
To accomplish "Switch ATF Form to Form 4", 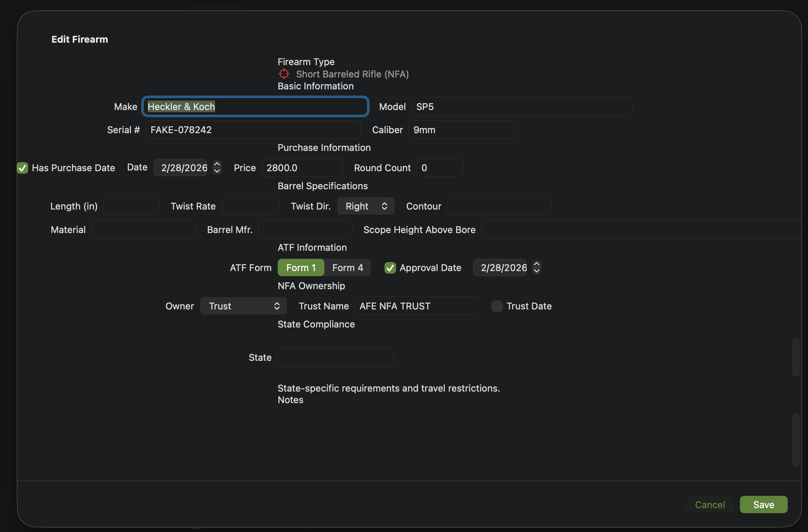I will point(347,267).
